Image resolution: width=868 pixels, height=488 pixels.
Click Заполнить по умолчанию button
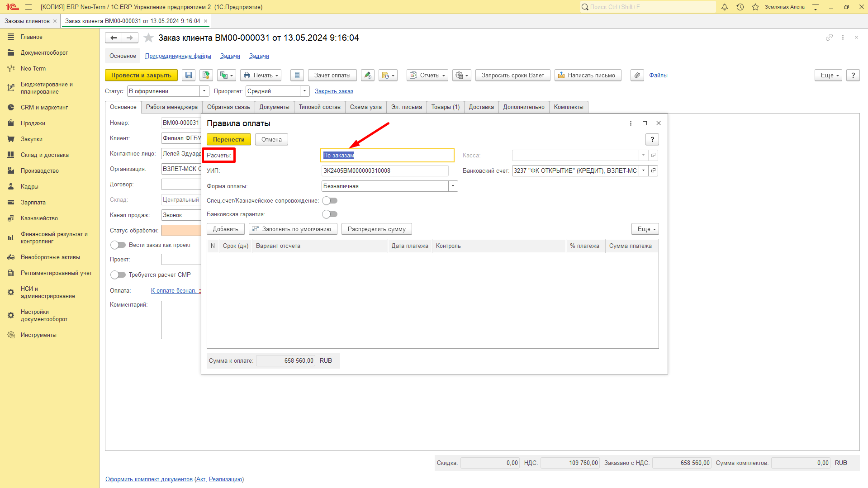click(293, 229)
